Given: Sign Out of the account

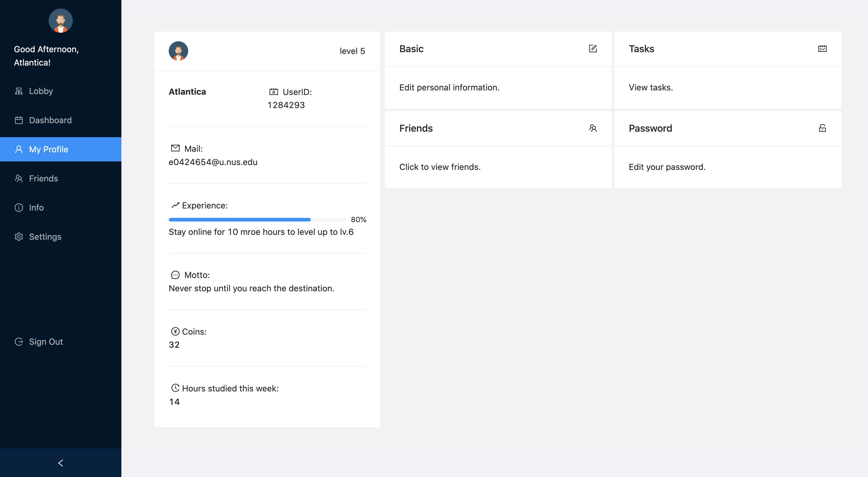Looking at the screenshot, I should 46,342.
